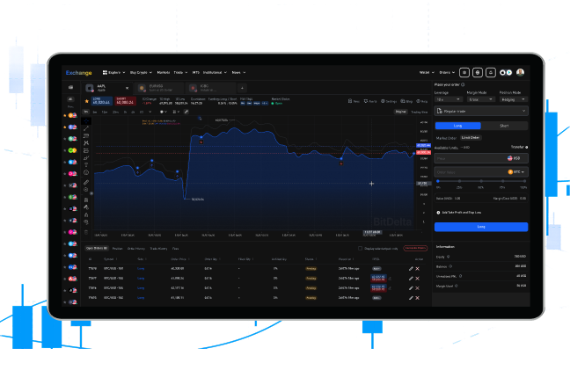Open the Markets menu item
This screenshot has height=392, width=570.
164,73
